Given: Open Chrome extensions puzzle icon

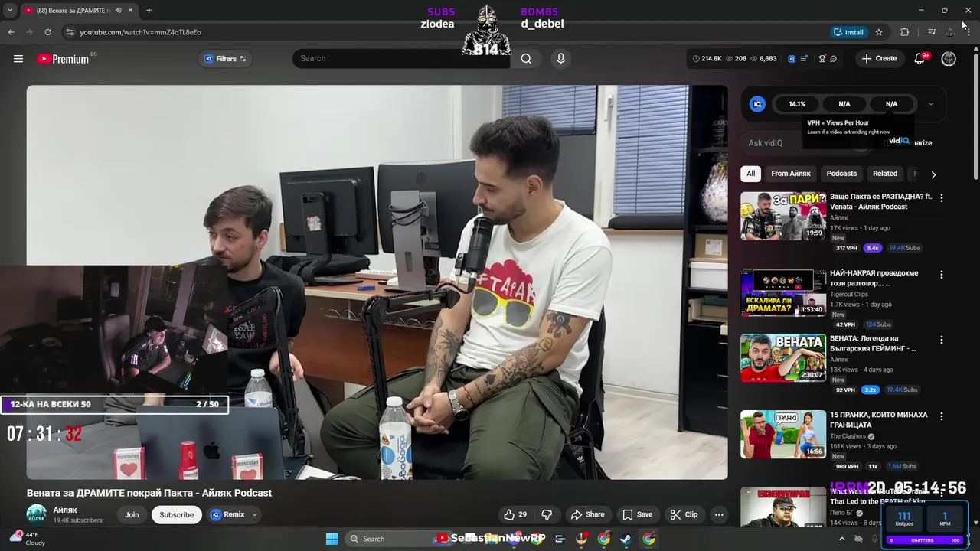Looking at the screenshot, I should (905, 32).
